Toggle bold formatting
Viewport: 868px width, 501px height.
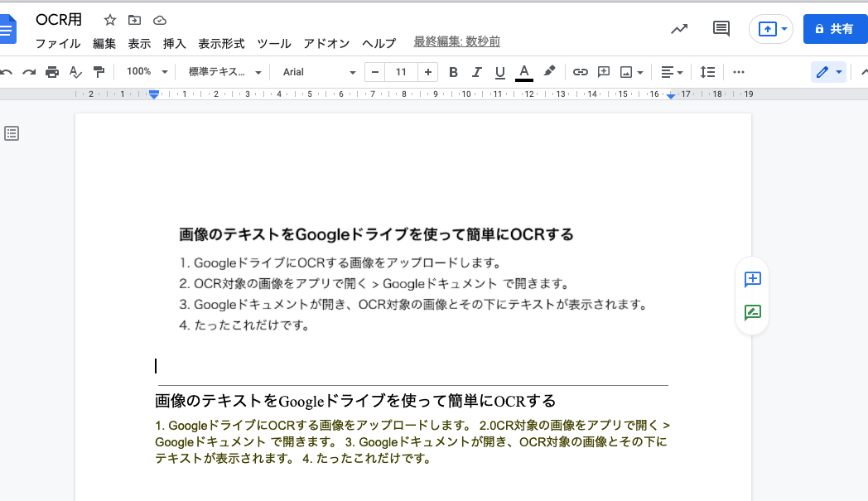tap(453, 72)
